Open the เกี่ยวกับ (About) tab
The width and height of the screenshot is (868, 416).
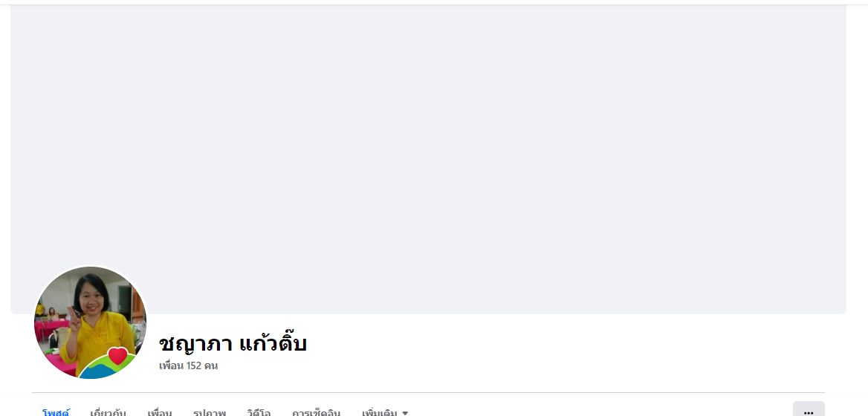tap(108, 412)
